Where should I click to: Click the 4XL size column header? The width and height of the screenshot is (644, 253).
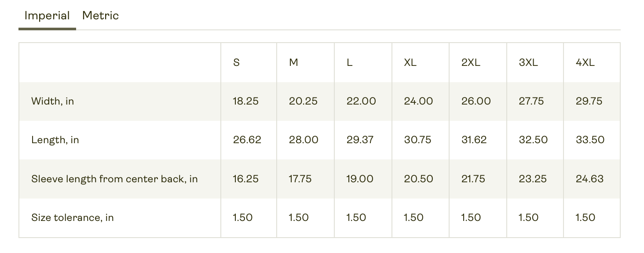(x=585, y=62)
